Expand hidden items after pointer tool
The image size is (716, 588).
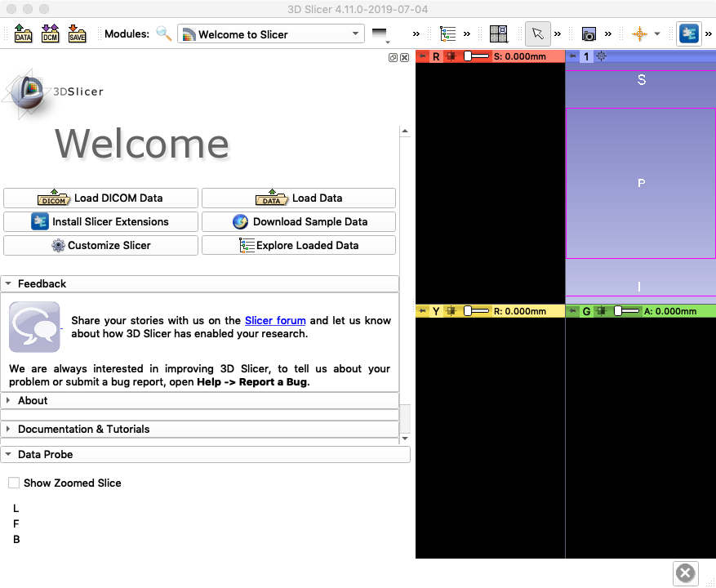tap(558, 33)
